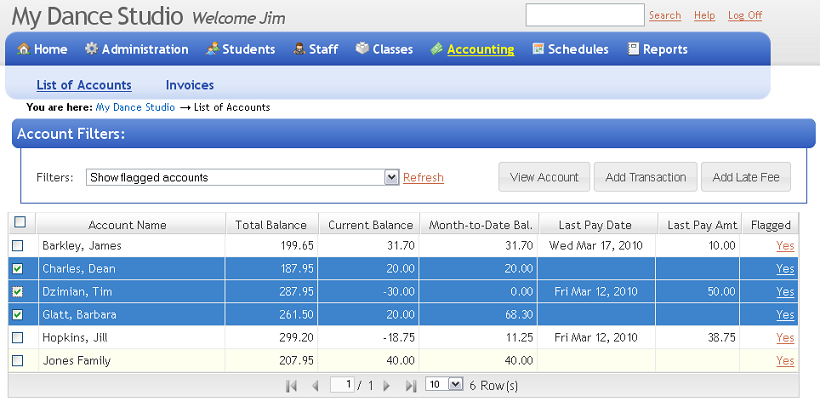Click the Reports document icon
820x402 pixels.
point(633,49)
